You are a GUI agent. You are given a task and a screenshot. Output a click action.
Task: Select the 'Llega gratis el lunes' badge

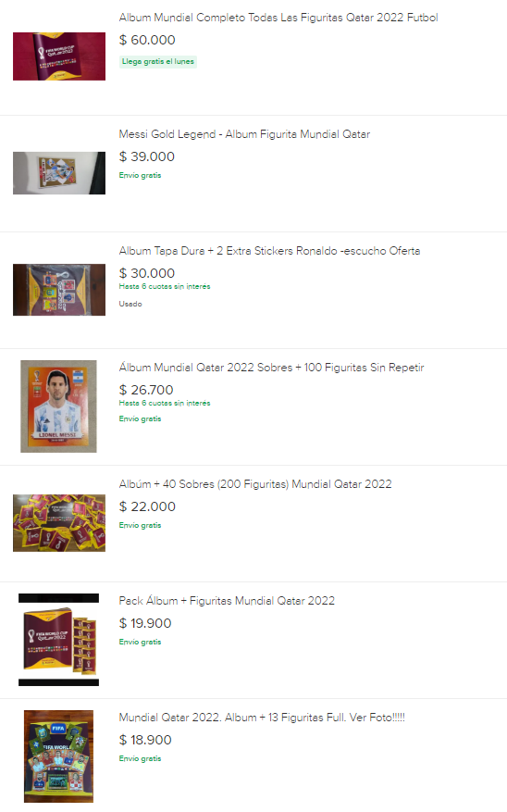[158, 62]
